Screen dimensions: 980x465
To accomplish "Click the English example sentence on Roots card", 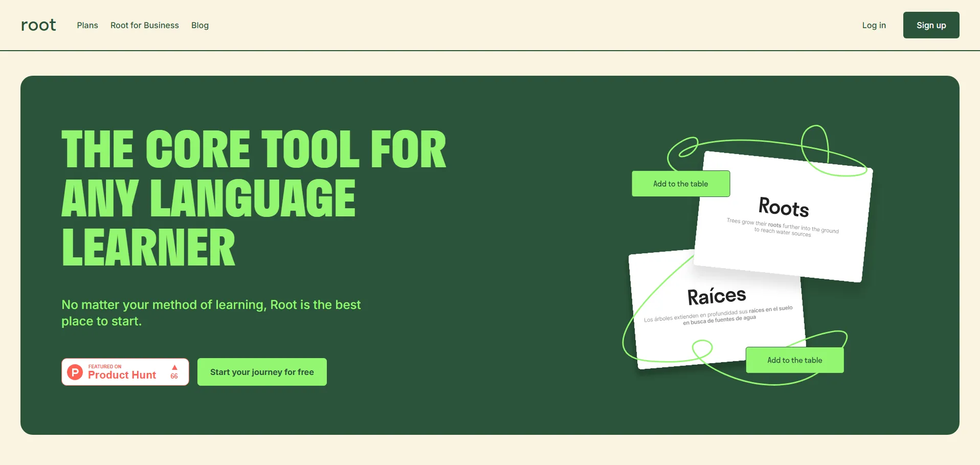I will [783, 228].
